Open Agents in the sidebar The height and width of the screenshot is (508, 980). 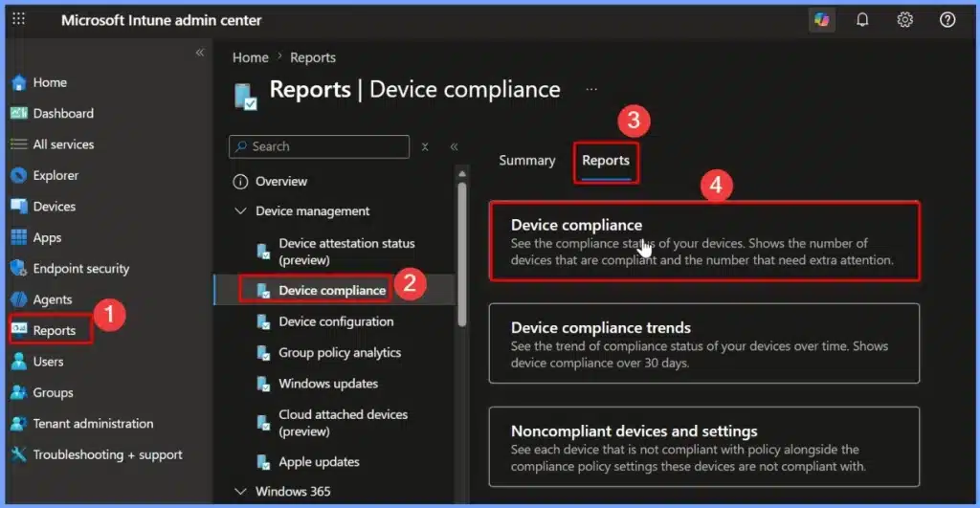coord(53,299)
